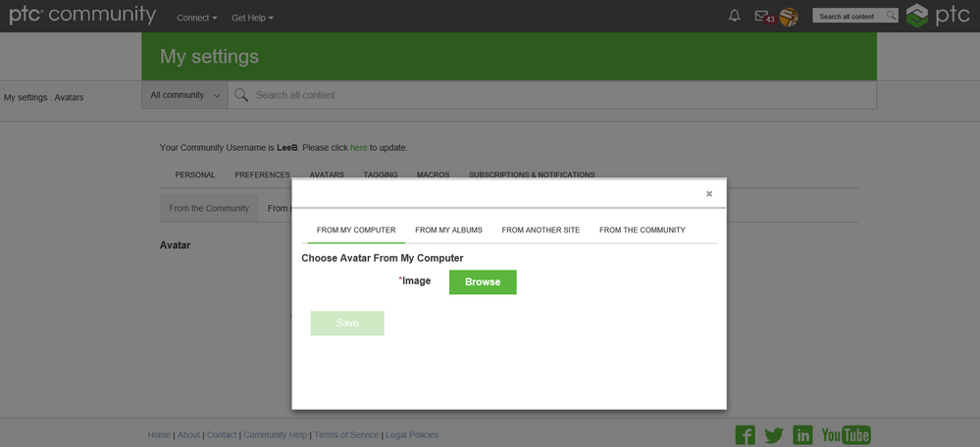Click the My settings page heading
The width and height of the screenshot is (980, 447).
[x=209, y=56]
